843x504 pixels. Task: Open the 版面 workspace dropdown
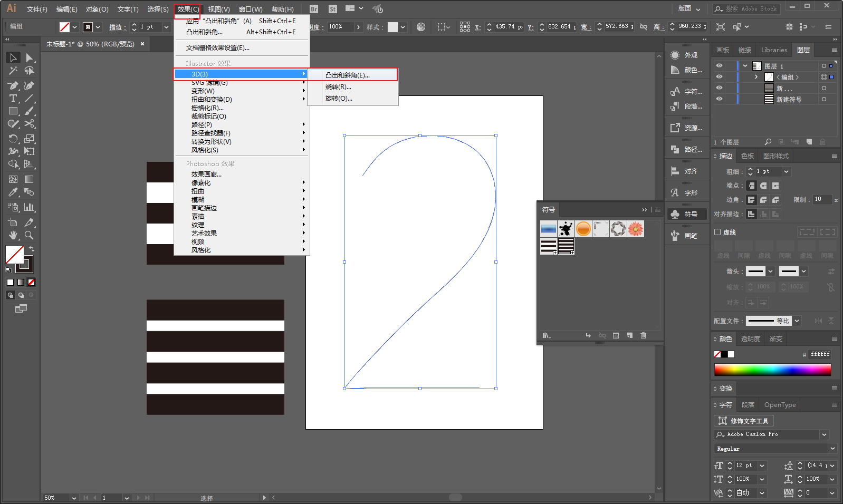689,9
